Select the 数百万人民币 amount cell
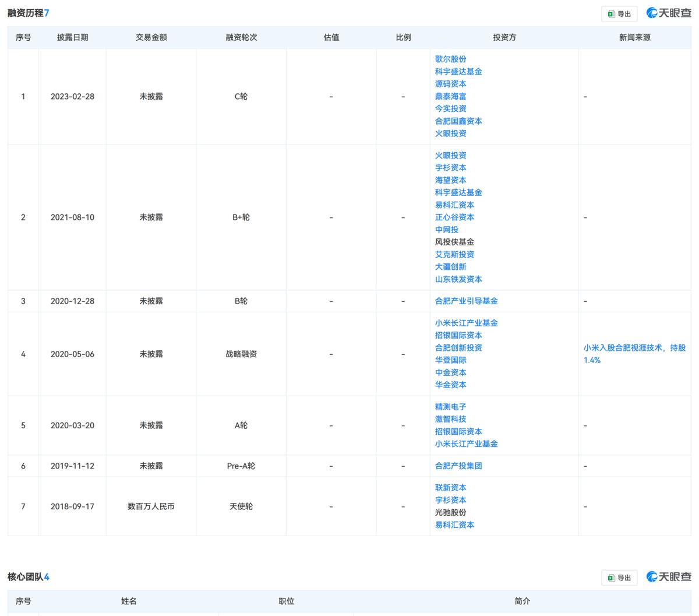 point(151,506)
